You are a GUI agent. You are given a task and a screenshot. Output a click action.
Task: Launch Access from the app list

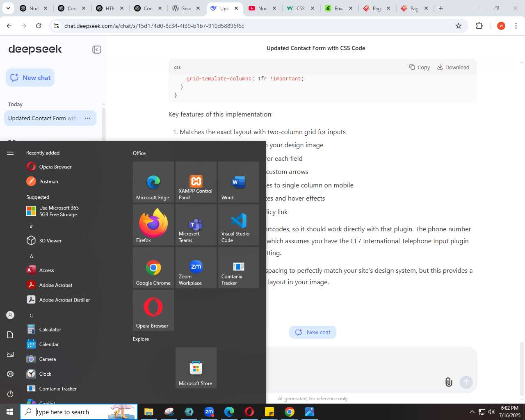74,270
